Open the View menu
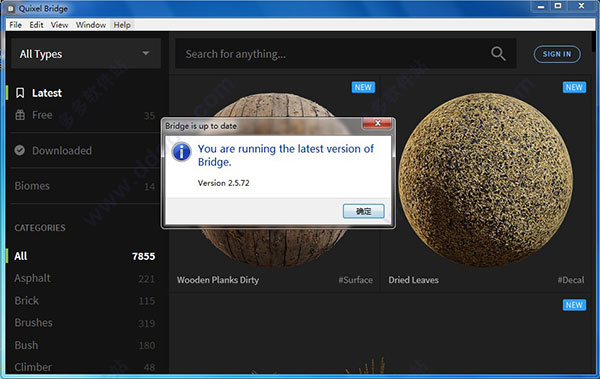 click(x=59, y=25)
